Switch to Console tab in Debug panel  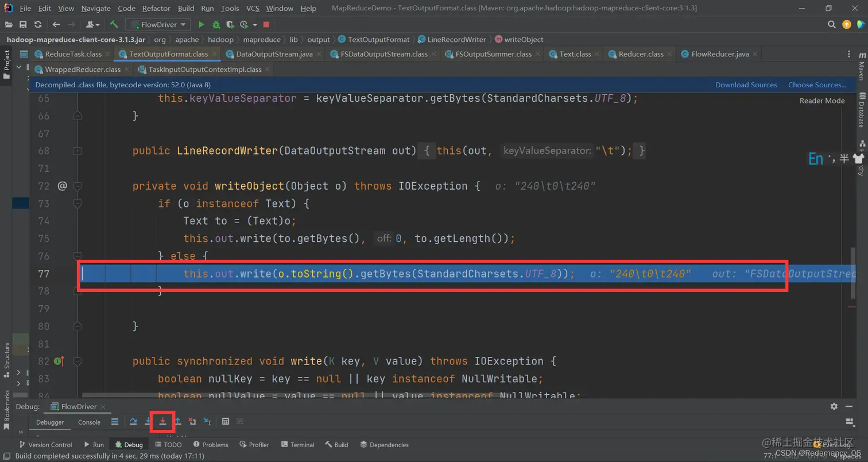tap(89, 422)
